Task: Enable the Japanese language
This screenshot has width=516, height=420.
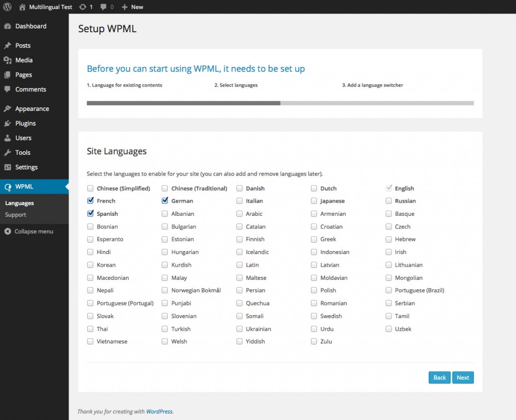Action: tap(314, 201)
